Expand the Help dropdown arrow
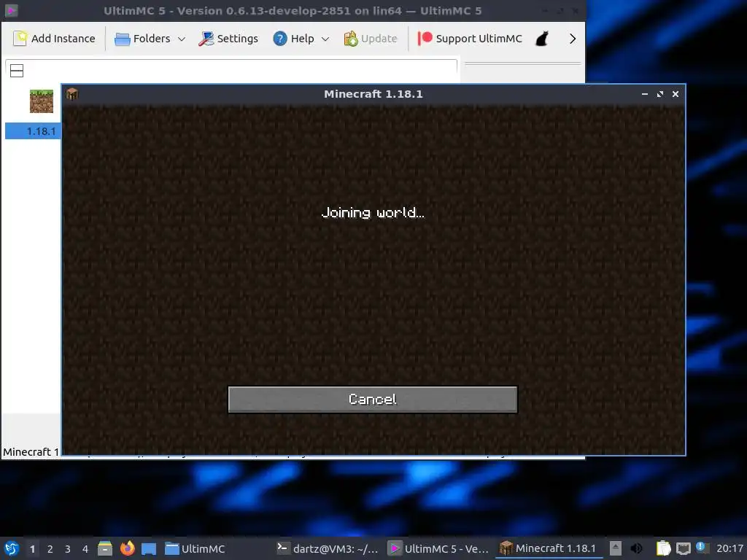 coord(325,39)
